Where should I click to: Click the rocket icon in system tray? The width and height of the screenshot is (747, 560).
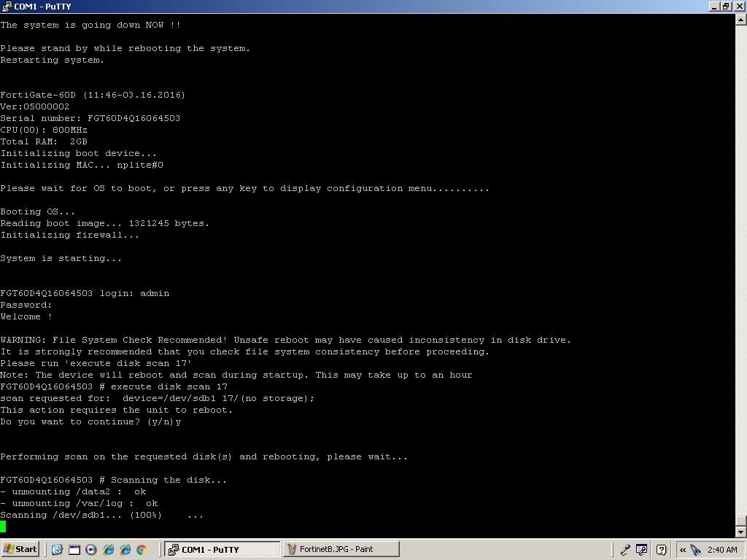[x=695, y=550]
